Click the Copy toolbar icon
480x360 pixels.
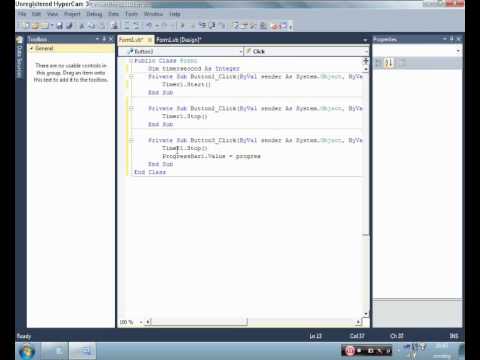(x=92, y=25)
